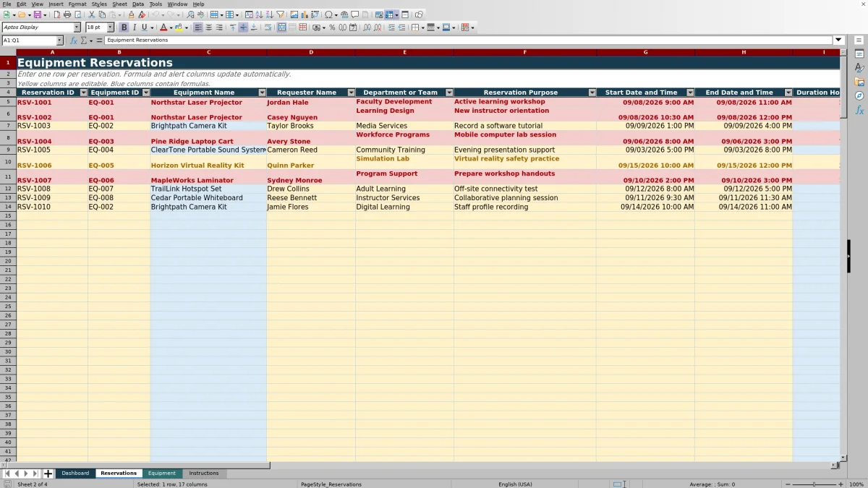Viewport: 868px width, 488px height.
Task: Click the AutoFilter funnel icon
Action: (x=280, y=14)
